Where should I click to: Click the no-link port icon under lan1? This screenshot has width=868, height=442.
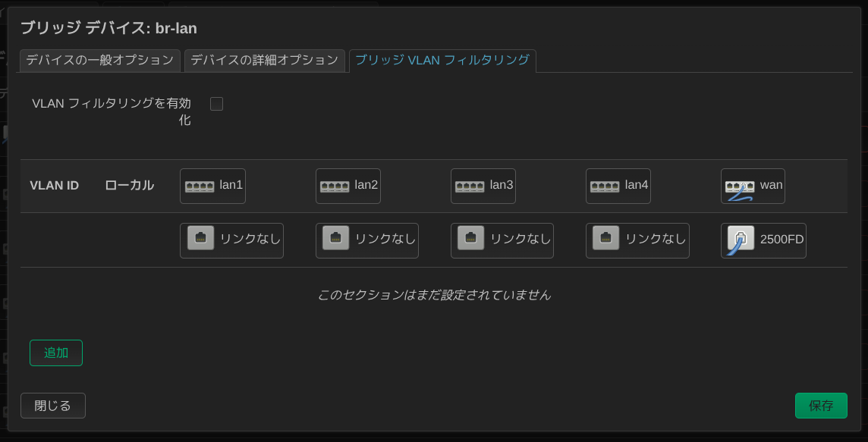point(200,238)
